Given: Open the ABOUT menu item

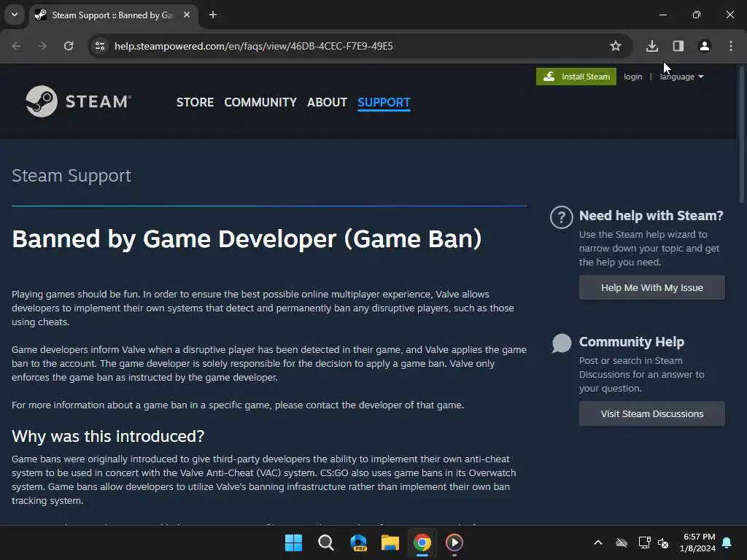Looking at the screenshot, I should 327,102.
